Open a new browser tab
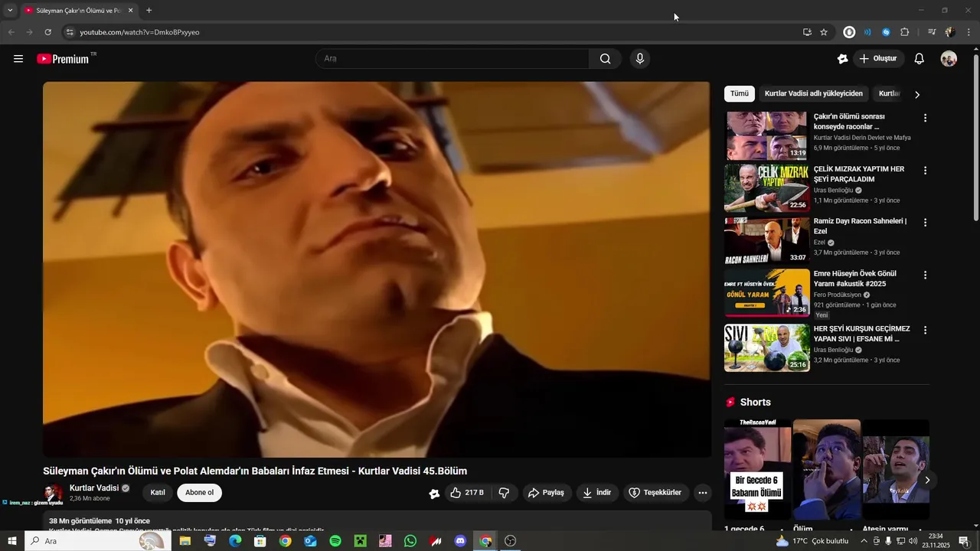The width and height of the screenshot is (980, 551). (149, 11)
